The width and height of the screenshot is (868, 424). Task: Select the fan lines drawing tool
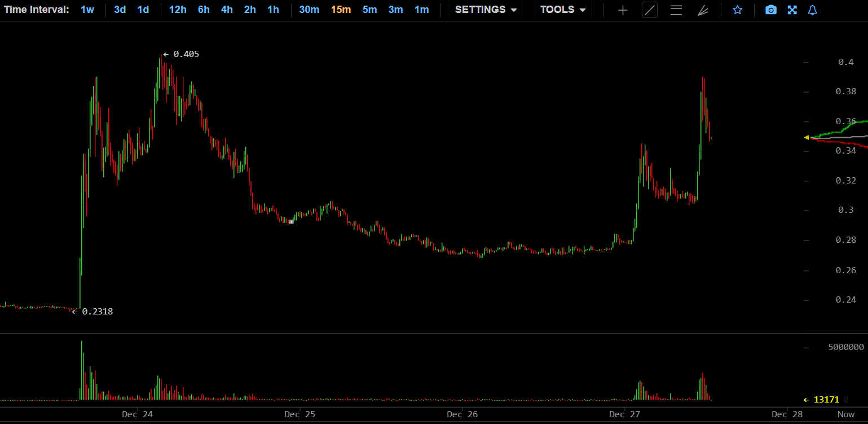click(703, 10)
